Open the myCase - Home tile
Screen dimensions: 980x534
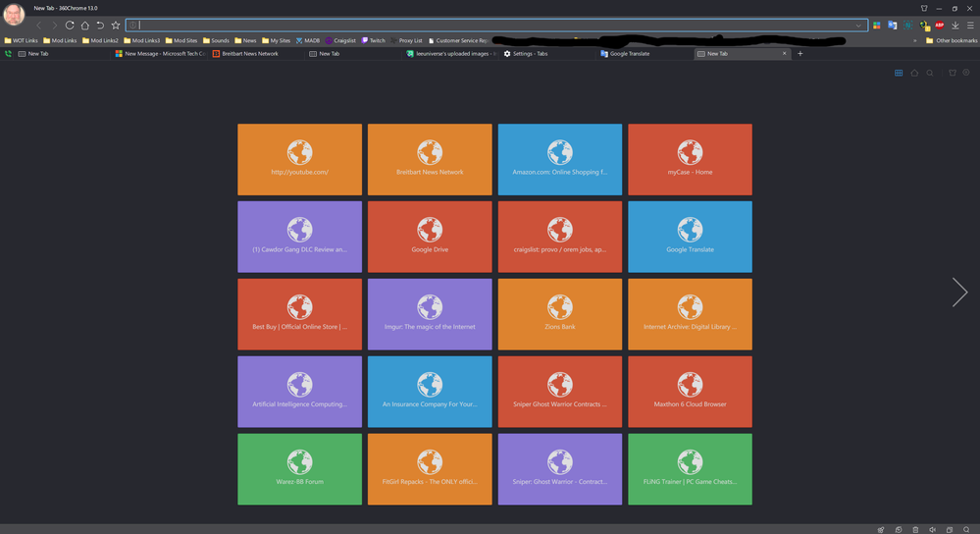point(690,159)
